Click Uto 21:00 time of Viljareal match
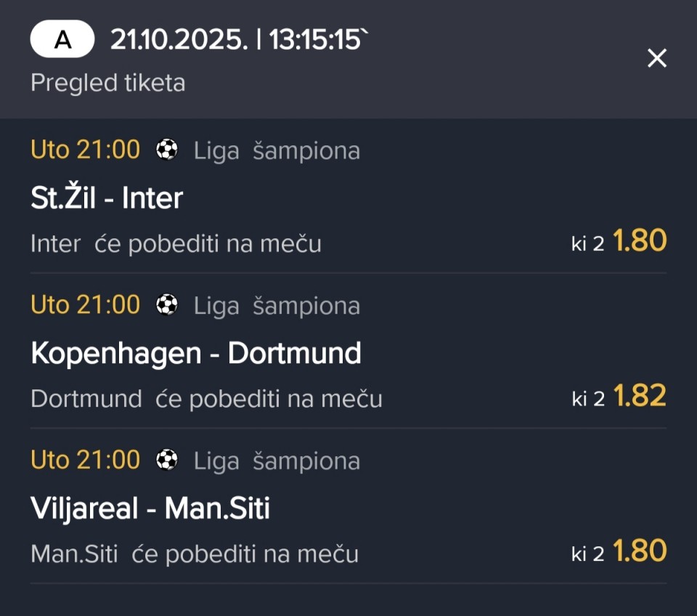Image resolution: width=697 pixels, height=616 pixels. point(85,461)
